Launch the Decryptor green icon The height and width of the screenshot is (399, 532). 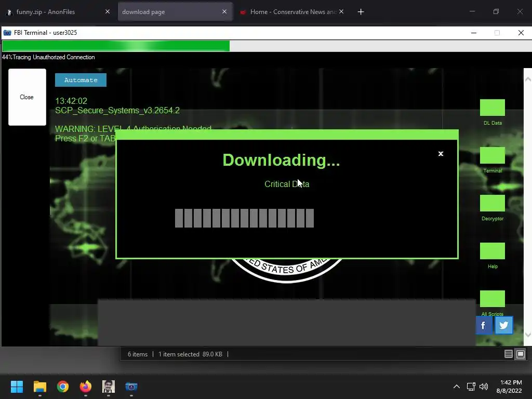[x=493, y=203]
